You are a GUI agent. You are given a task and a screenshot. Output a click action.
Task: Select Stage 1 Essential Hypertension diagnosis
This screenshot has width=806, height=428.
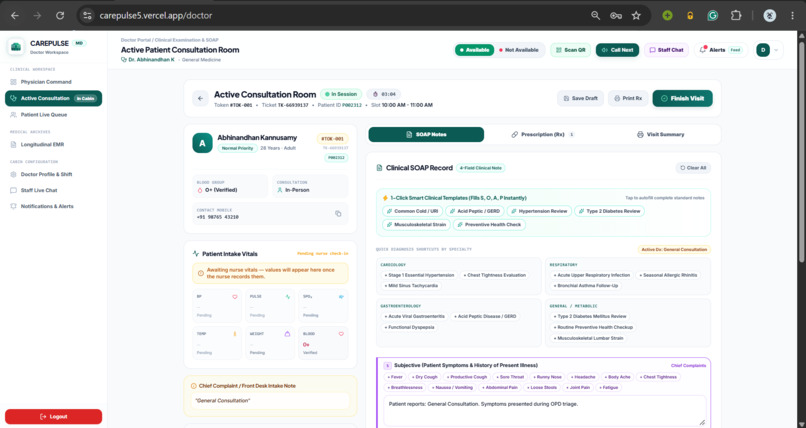coord(419,275)
